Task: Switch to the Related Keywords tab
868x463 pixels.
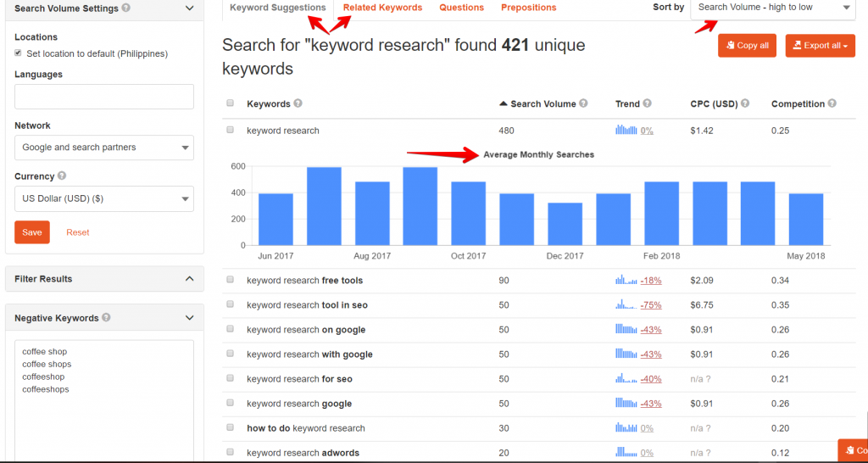Action: pyautogui.click(x=382, y=8)
